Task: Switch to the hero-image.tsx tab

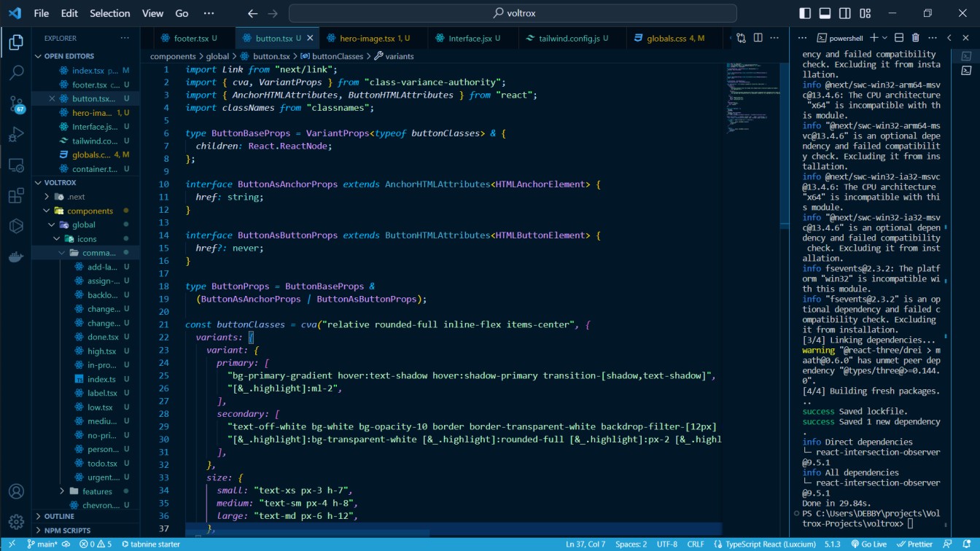Action: coord(374,39)
